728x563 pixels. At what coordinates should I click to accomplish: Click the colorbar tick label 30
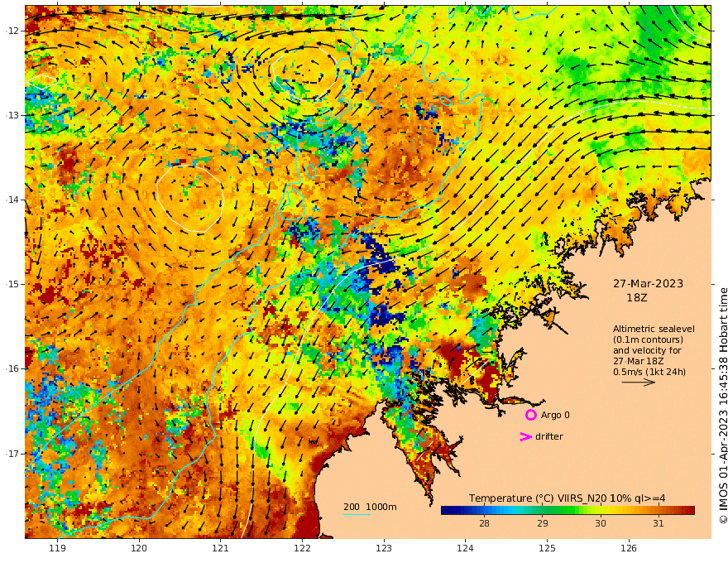tap(601, 523)
